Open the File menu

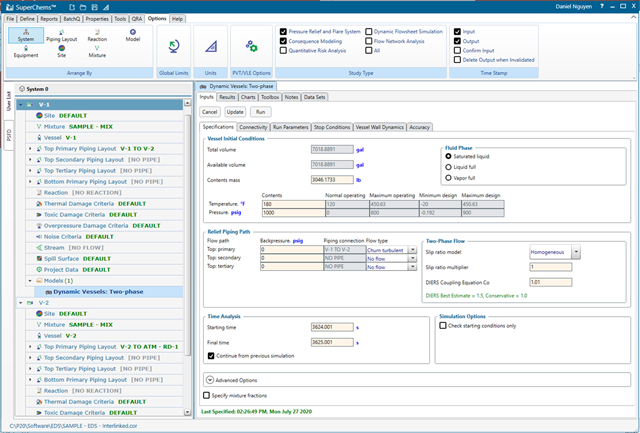[x=10, y=19]
